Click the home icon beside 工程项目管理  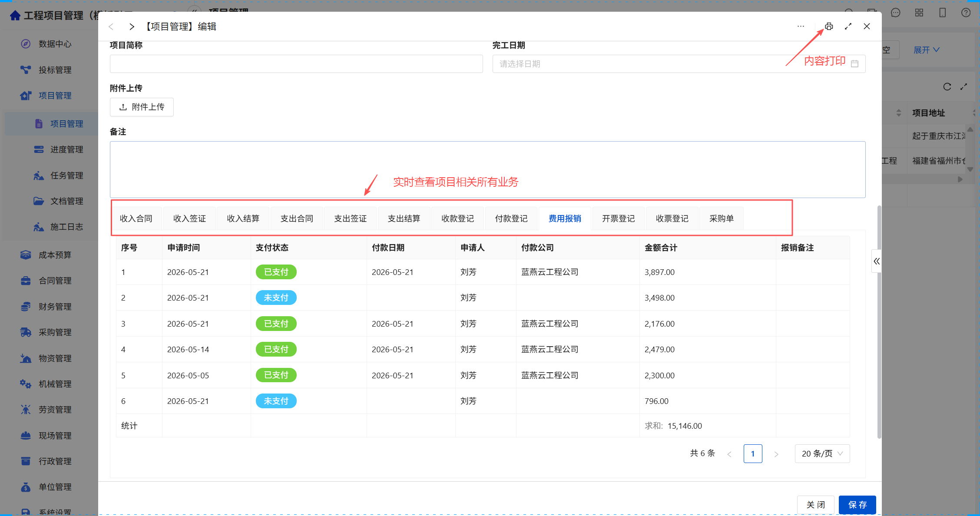pyautogui.click(x=15, y=16)
